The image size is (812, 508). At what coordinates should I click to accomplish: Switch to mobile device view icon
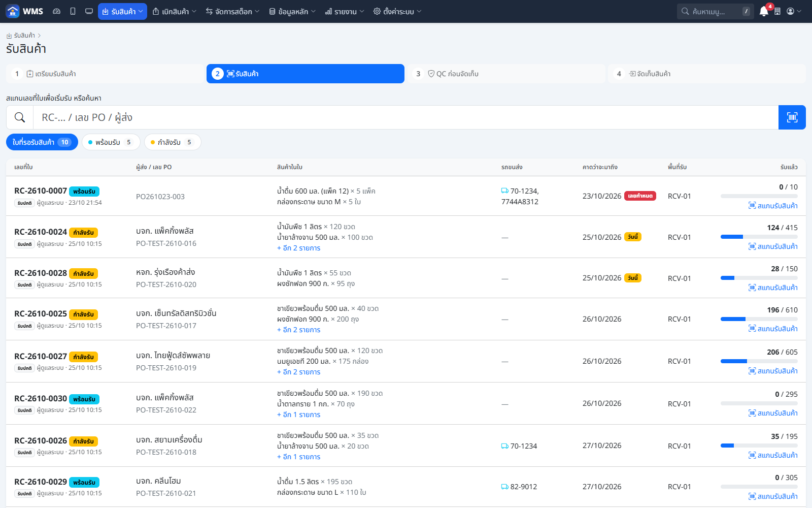point(73,11)
